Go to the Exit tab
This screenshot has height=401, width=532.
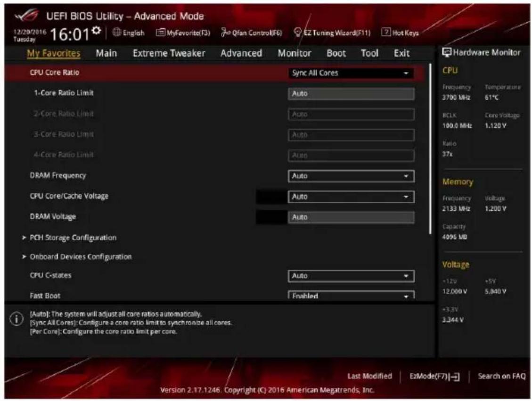(x=401, y=53)
